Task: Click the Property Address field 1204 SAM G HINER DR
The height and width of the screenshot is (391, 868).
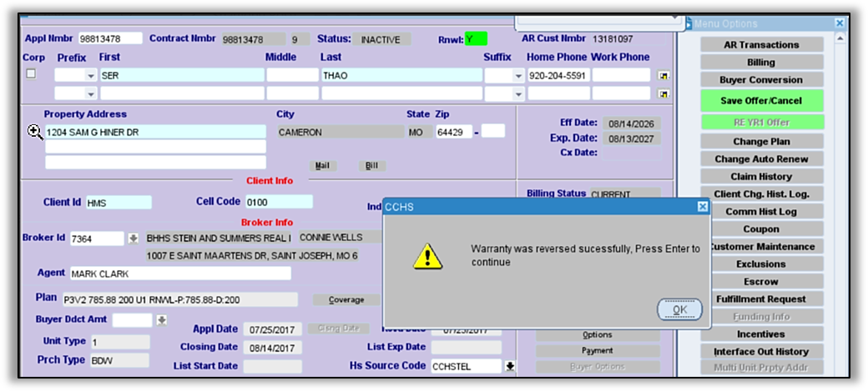Action: pos(155,133)
